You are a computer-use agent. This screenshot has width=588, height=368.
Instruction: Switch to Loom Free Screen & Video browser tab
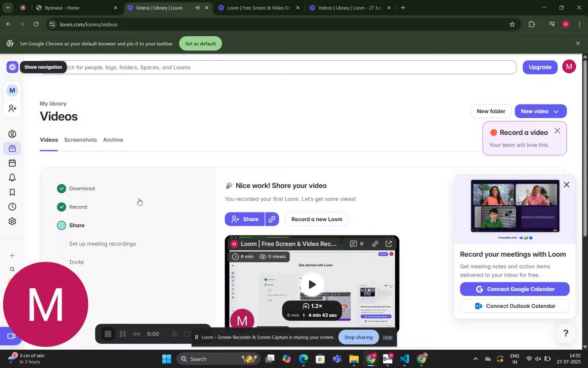tap(259, 8)
